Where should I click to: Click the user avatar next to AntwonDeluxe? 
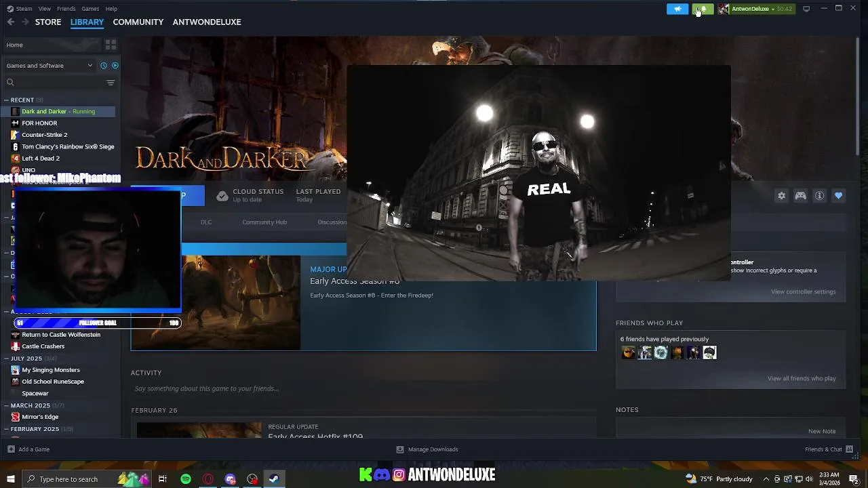pyautogui.click(x=724, y=9)
